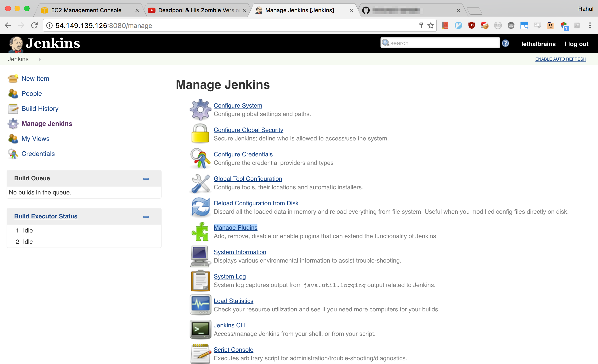Select the keys icon beside Configure Credentials
Image resolution: width=598 pixels, height=364 pixels.
pyautogui.click(x=200, y=159)
